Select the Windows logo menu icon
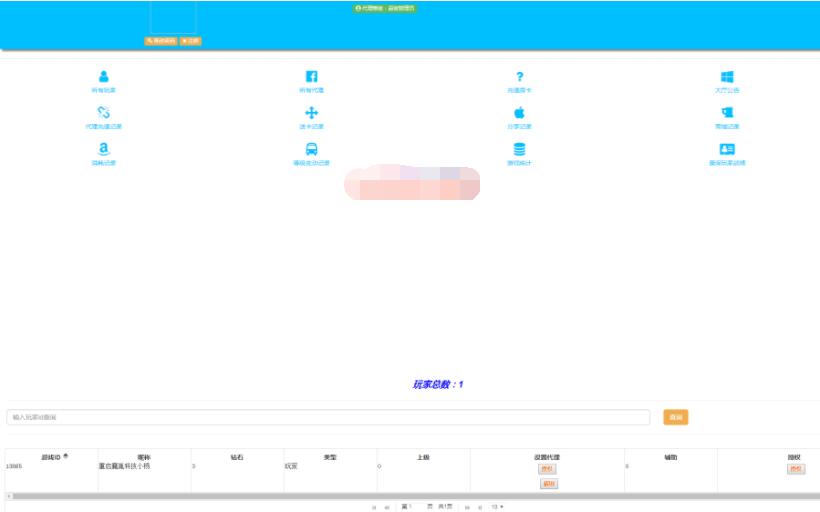820x512 pixels. coord(727,77)
